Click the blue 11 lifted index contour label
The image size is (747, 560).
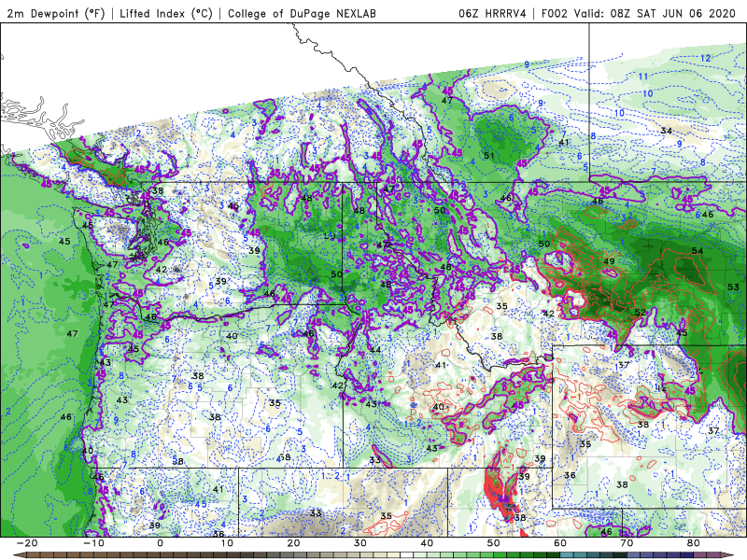(x=643, y=77)
